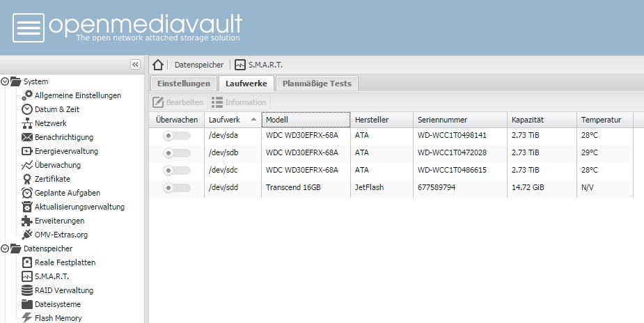Collapse the Datenspeicher tree section

[x=5, y=249]
